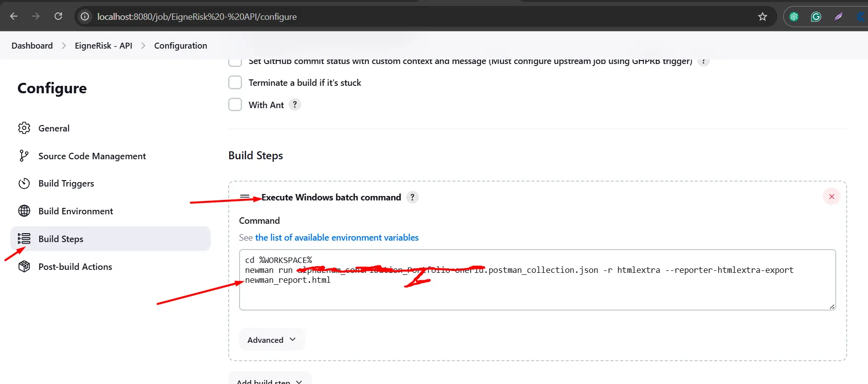868x384 pixels.
Task: Click the Post-build Actions cube icon
Action: (x=24, y=266)
